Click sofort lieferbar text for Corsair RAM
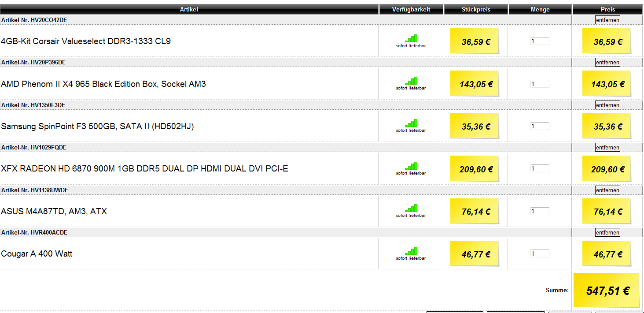 point(411,46)
